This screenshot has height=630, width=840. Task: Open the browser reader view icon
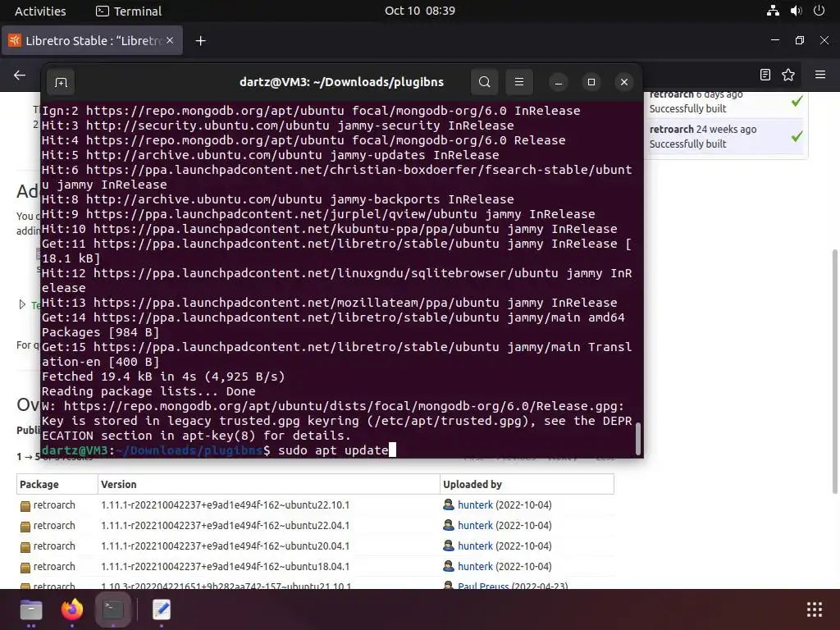(x=765, y=75)
